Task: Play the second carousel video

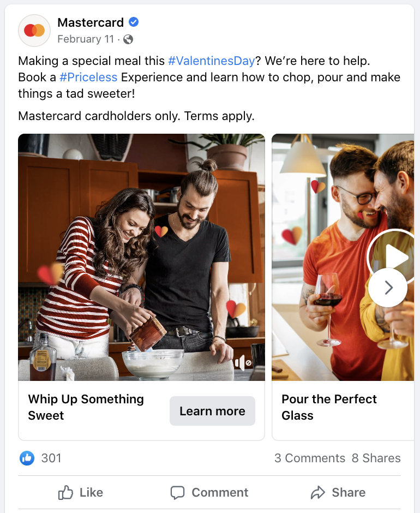Action: 393,257
